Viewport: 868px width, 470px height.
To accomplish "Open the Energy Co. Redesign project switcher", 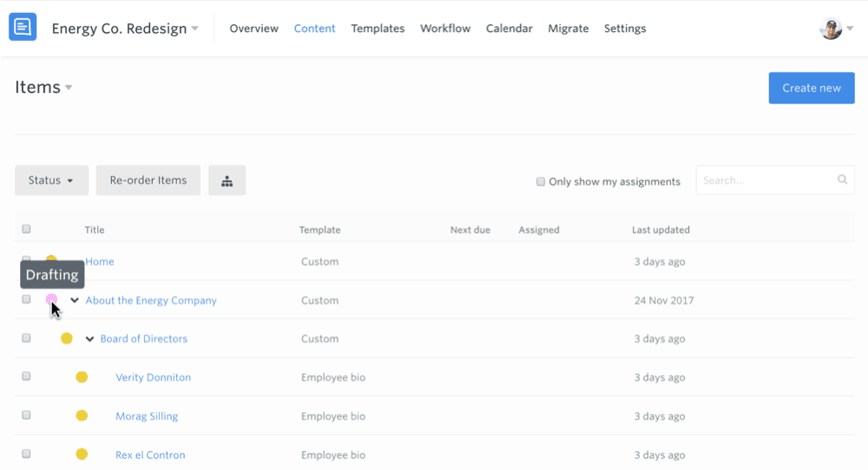I will (125, 29).
